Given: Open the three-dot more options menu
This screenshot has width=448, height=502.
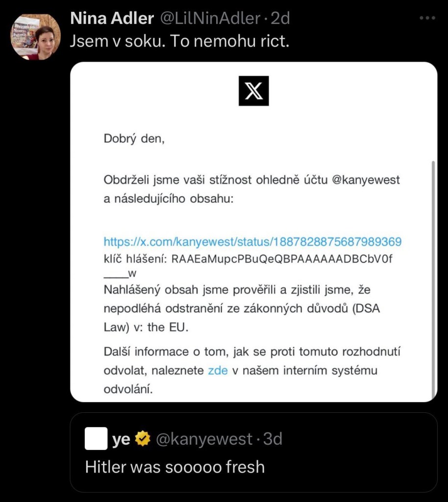Looking at the screenshot, I should (x=427, y=18).
